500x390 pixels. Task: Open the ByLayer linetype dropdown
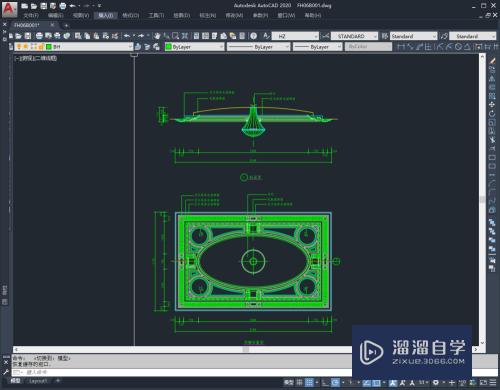point(259,47)
